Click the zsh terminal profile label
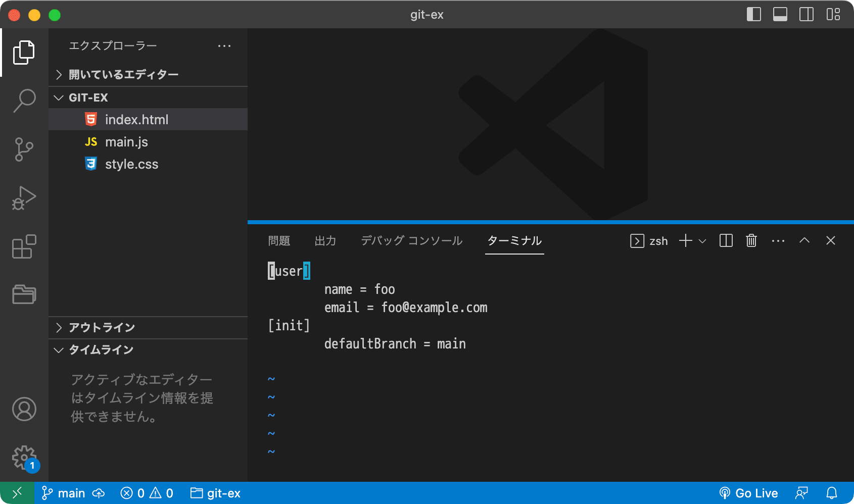854x504 pixels. [x=649, y=241]
